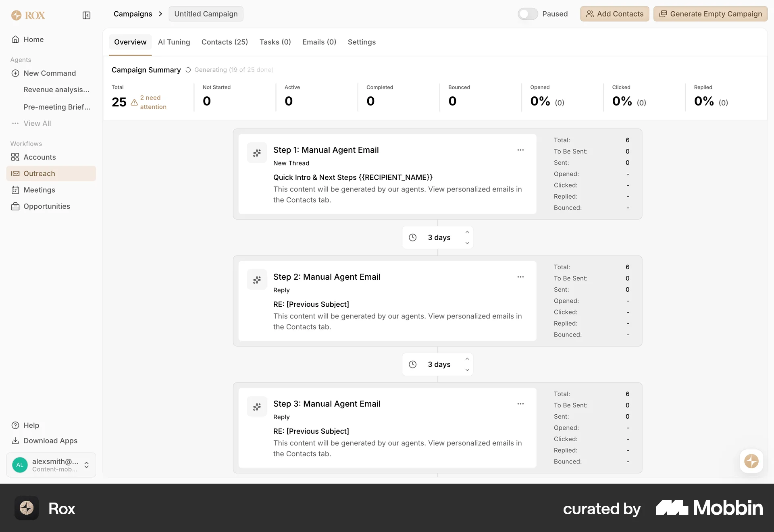Image resolution: width=774 pixels, height=532 pixels.
Task: Click the sparkle agent icon on Step 1
Action: tap(257, 153)
